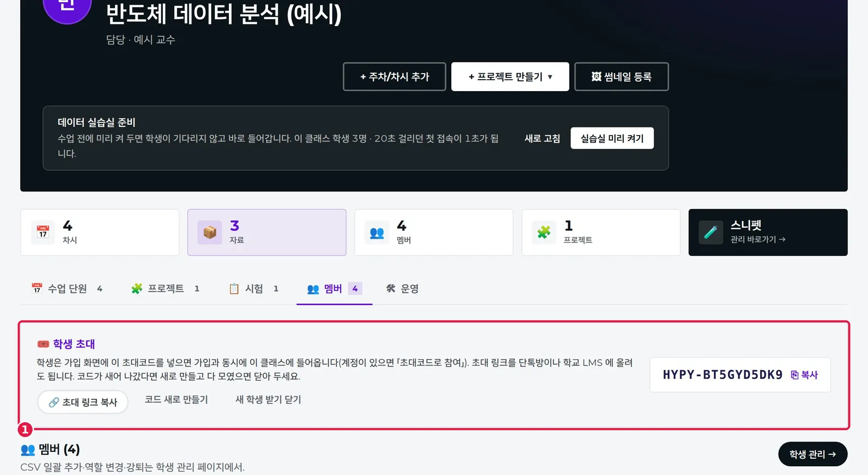Open the 프로젝트 만들기 dropdown arrow

coord(550,77)
